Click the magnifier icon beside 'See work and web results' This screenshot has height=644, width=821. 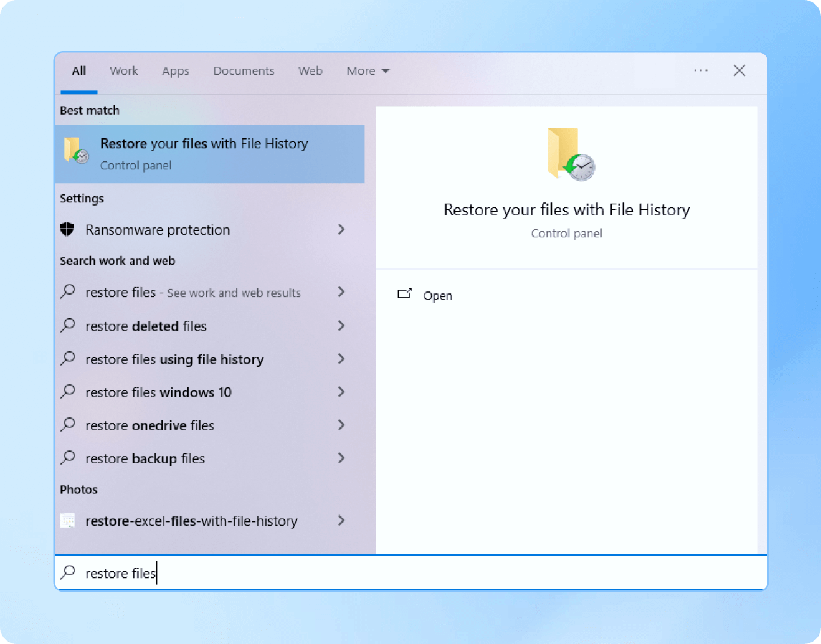pos(67,291)
